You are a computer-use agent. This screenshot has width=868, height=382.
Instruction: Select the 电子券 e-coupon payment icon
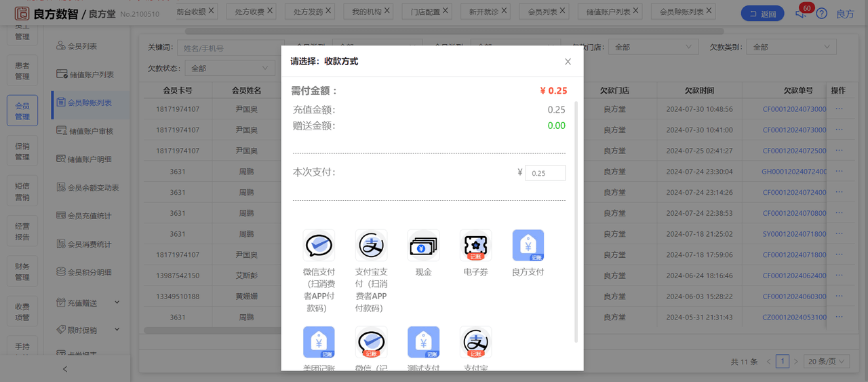point(475,245)
